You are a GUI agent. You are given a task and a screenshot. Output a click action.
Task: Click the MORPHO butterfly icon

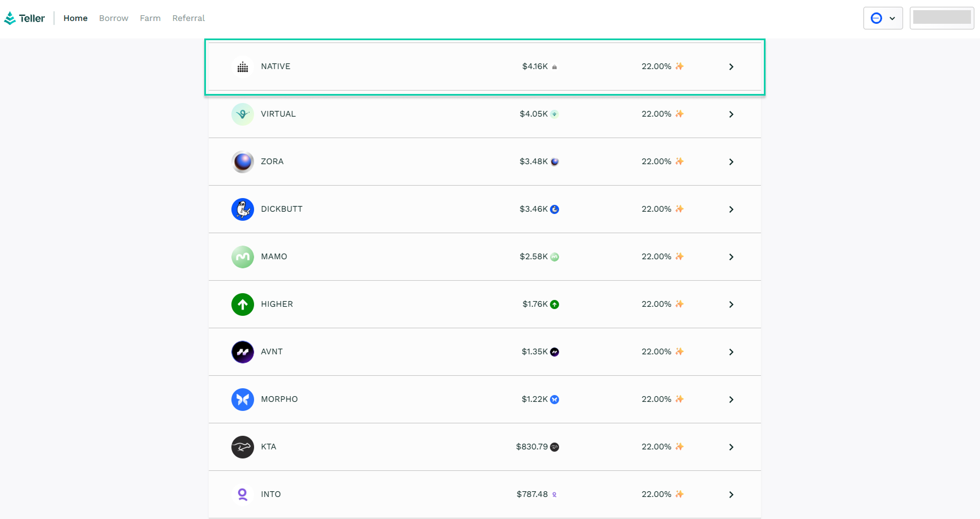coord(242,400)
